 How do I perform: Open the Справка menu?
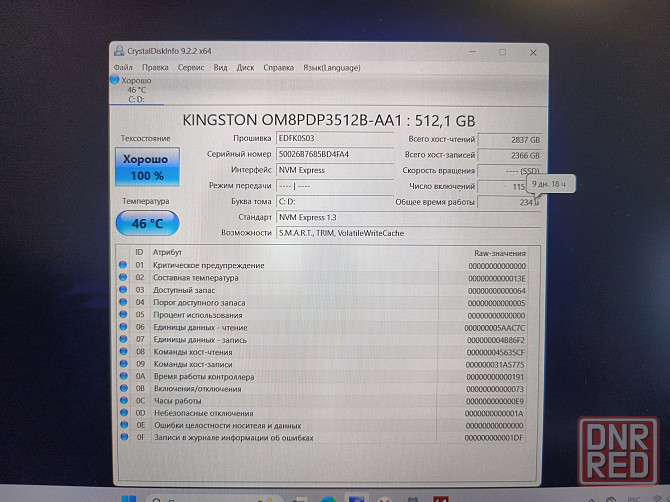[x=279, y=68]
